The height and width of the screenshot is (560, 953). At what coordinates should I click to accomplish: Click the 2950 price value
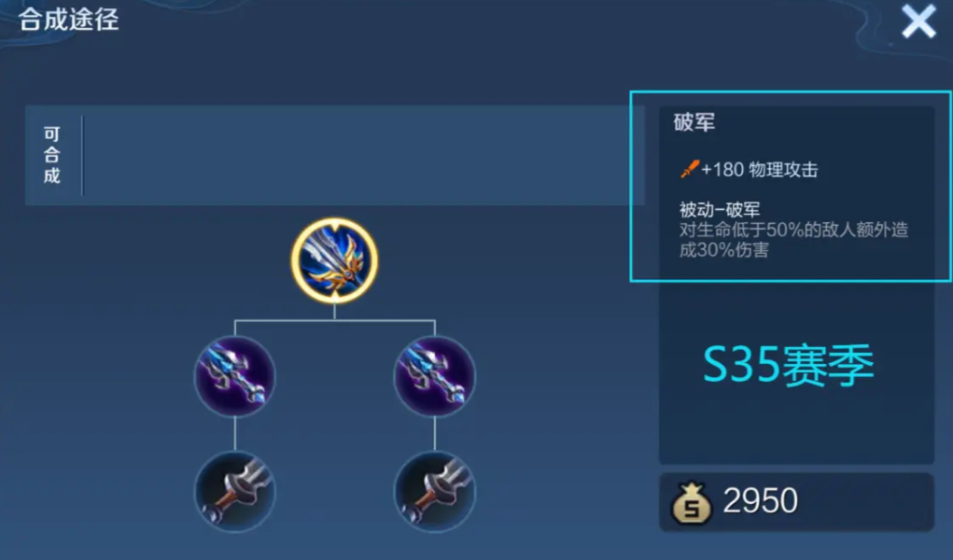point(761,501)
